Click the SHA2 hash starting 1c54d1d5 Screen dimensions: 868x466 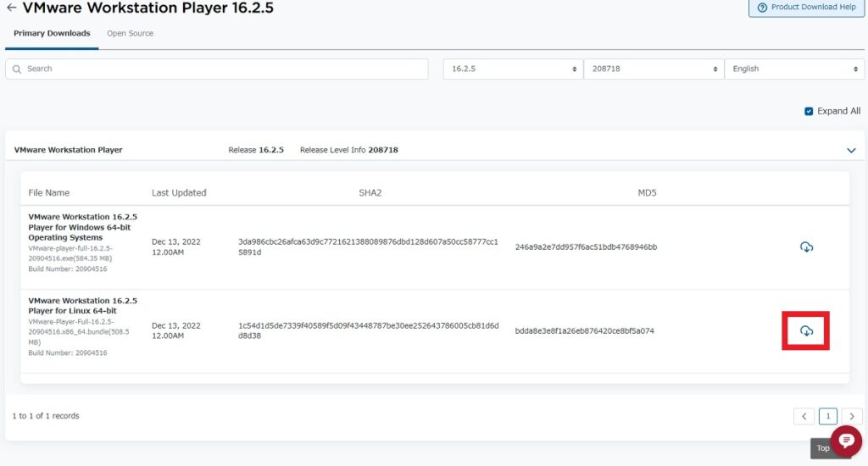[368, 330]
